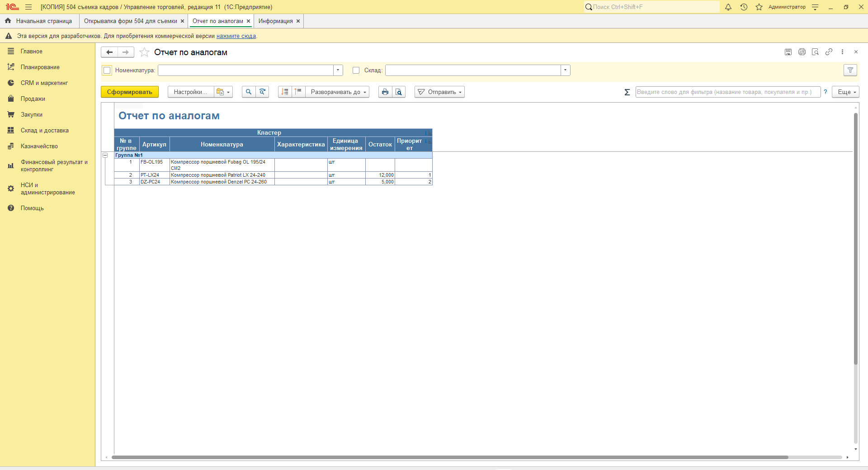Click the Сформировать button
868x470 pixels.
click(130, 92)
